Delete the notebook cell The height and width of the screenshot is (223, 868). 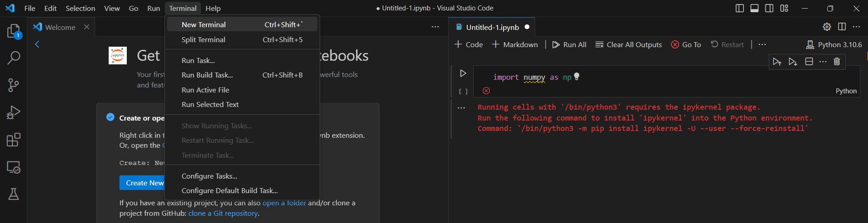coord(837,62)
